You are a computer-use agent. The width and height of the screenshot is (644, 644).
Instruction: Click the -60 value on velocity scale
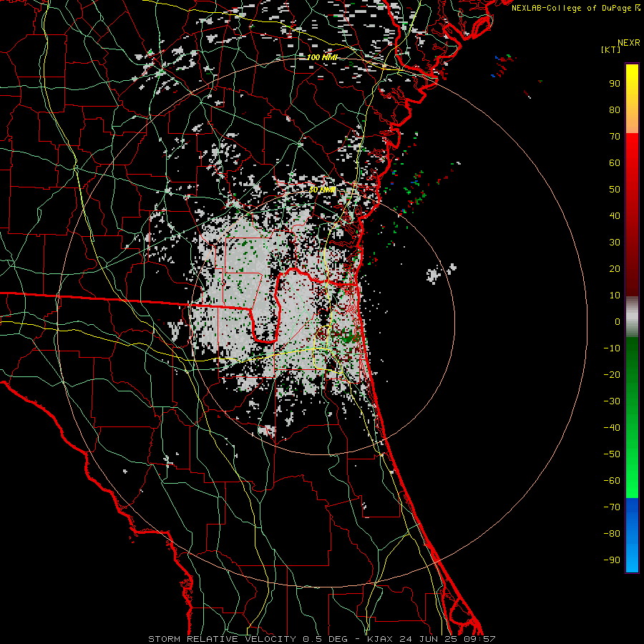(x=612, y=481)
